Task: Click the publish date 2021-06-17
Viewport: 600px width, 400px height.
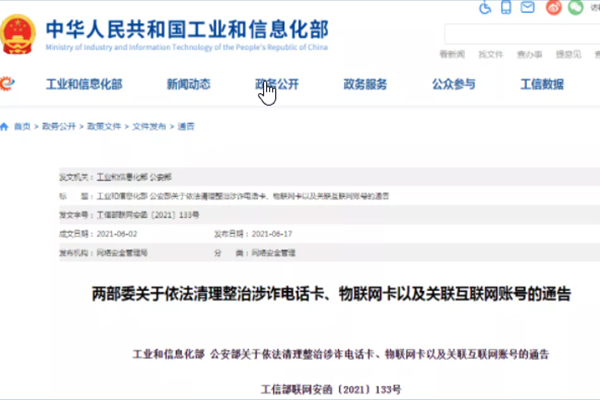Action: point(272,234)
